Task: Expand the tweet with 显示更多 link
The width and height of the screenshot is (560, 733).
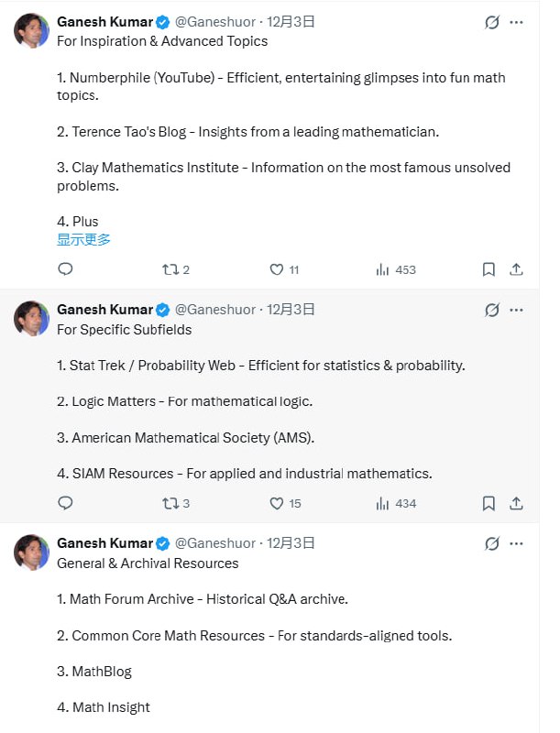Action: point(82,238)
